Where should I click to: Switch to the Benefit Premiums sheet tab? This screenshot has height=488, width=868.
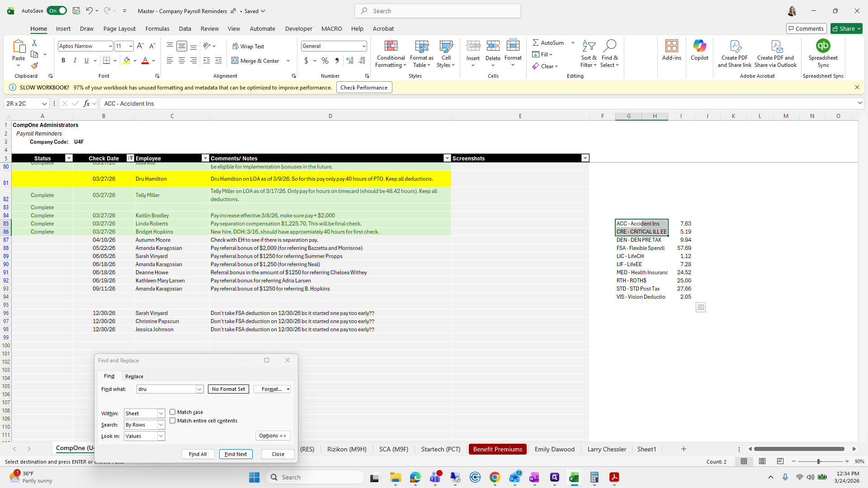click(x=497, y=449)
